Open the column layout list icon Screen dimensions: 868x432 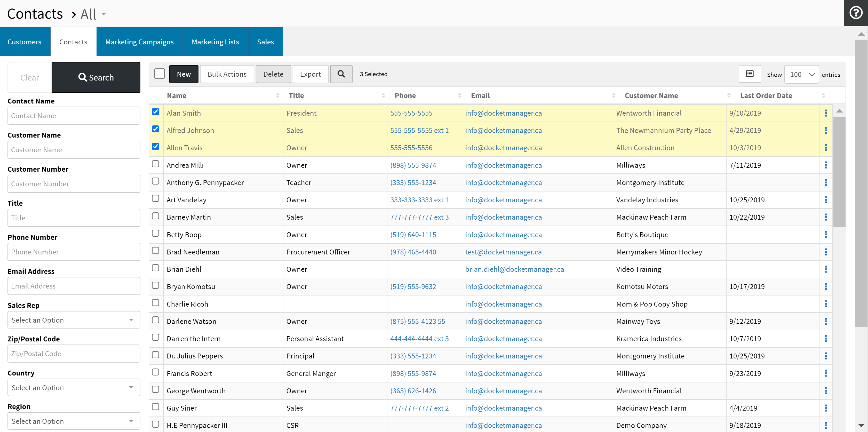[x=749, y=74]
